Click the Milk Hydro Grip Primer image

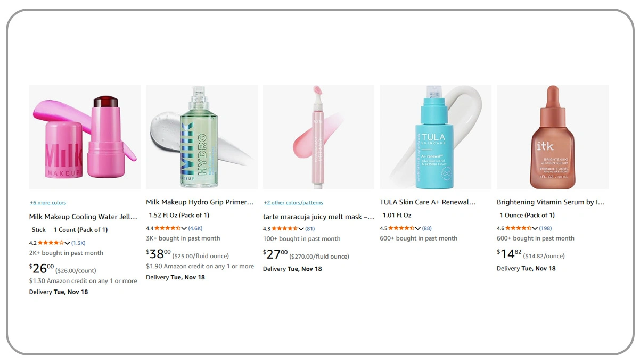tap(201, 137)
